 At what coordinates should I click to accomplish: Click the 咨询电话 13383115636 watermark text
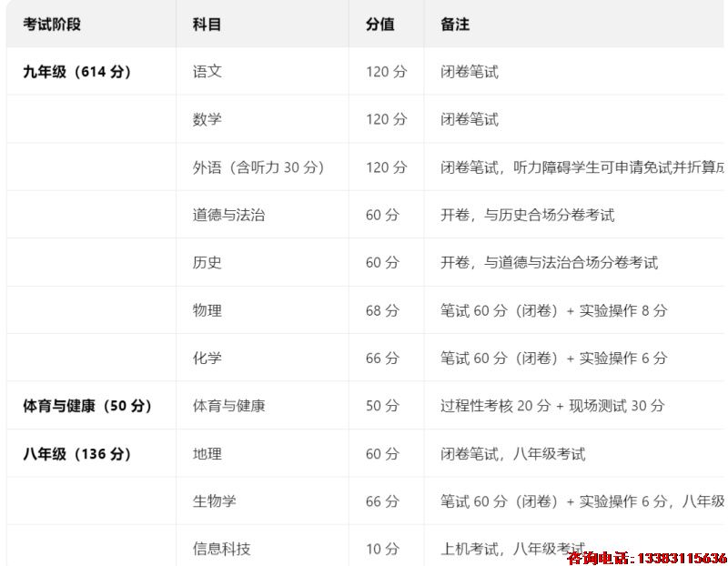[x=644, y=561]
